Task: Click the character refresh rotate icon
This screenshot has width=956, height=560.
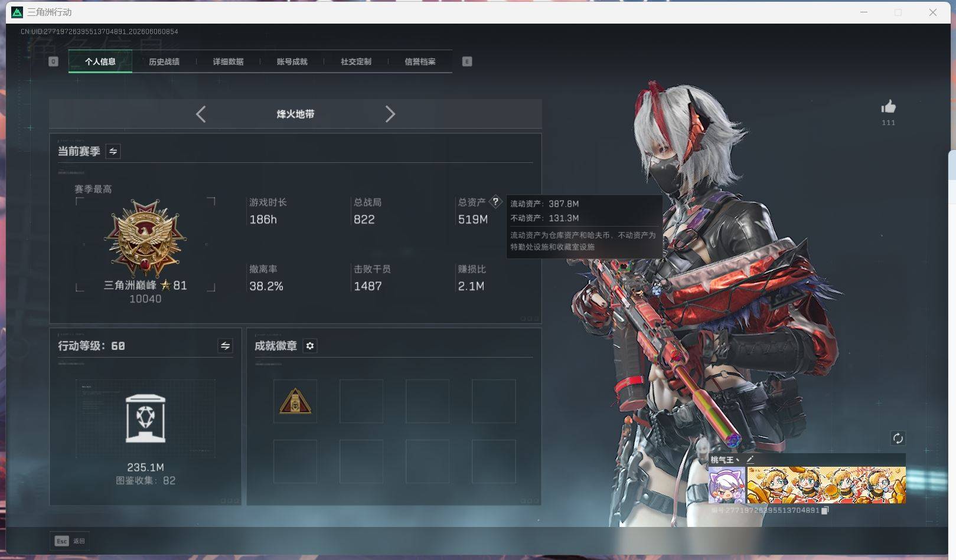Action: [898, 438]
